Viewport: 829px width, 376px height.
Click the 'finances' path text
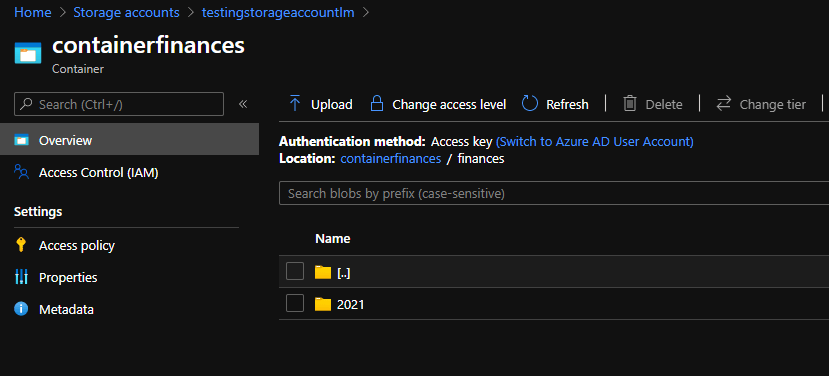point(481,158)
